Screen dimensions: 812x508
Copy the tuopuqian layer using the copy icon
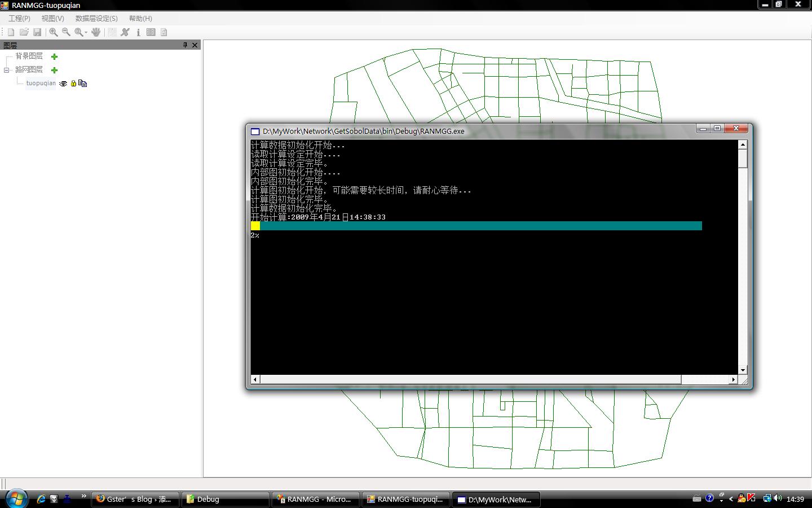pos(82,83)
